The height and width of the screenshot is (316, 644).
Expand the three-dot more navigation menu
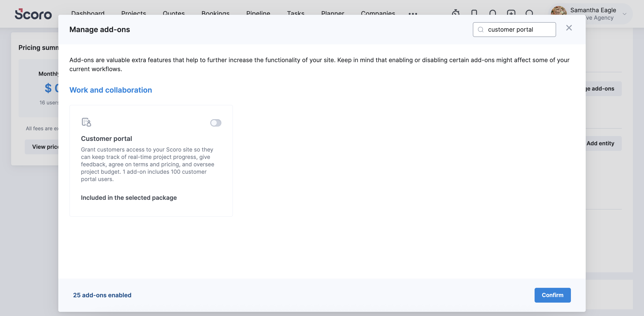click(x=413, y=14)
